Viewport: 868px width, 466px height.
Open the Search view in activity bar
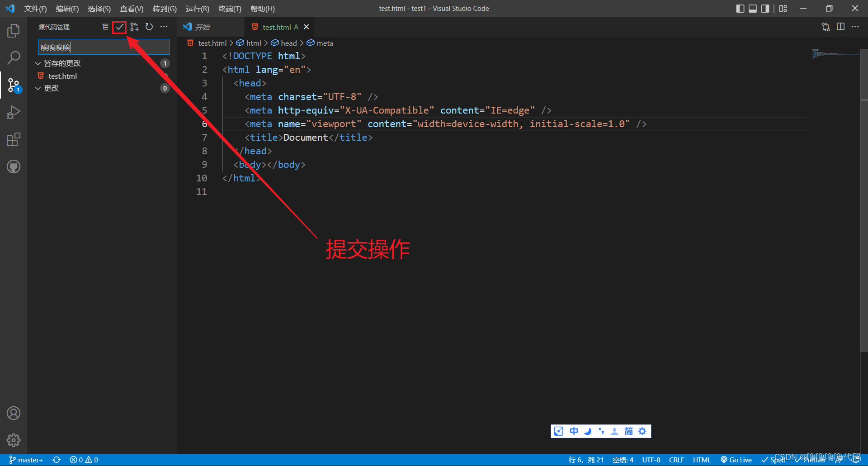point(14,58)
